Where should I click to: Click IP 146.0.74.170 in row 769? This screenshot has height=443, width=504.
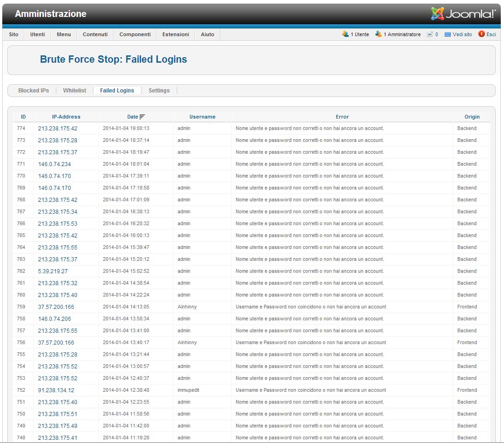pos(54,188)
